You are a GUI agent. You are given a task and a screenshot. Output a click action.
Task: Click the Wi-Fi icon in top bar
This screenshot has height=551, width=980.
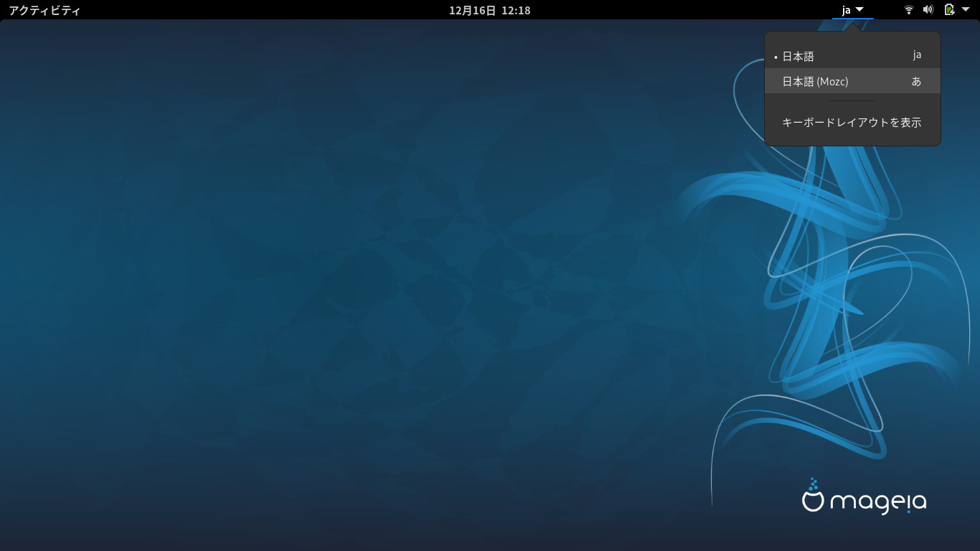point(908,10)
